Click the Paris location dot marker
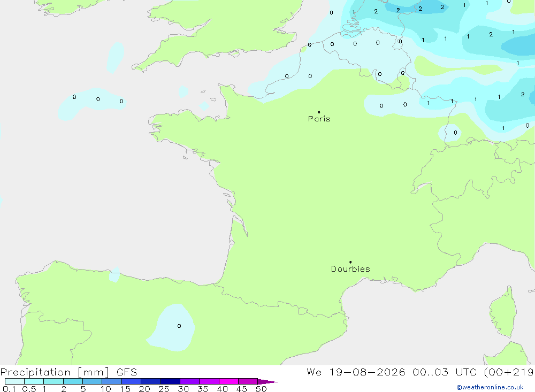 319,112
